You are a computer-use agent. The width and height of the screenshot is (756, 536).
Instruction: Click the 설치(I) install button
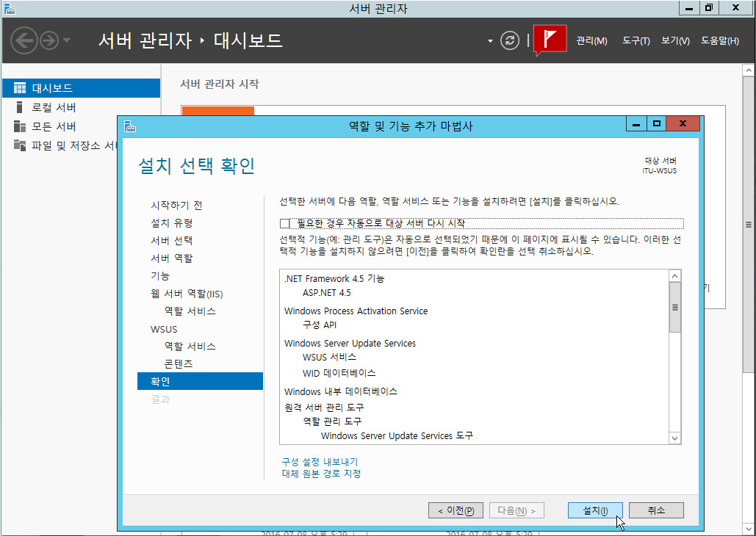[595, 510]
